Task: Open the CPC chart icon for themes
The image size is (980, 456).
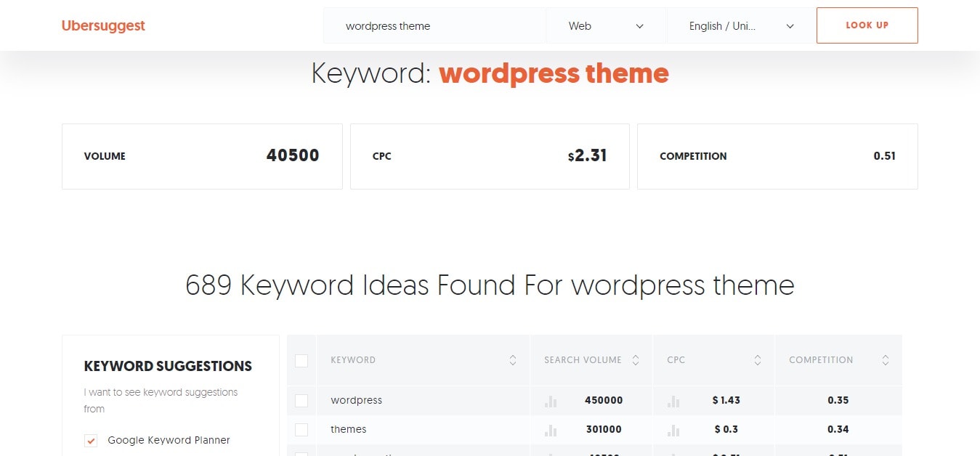Action: tap(673, 430)
